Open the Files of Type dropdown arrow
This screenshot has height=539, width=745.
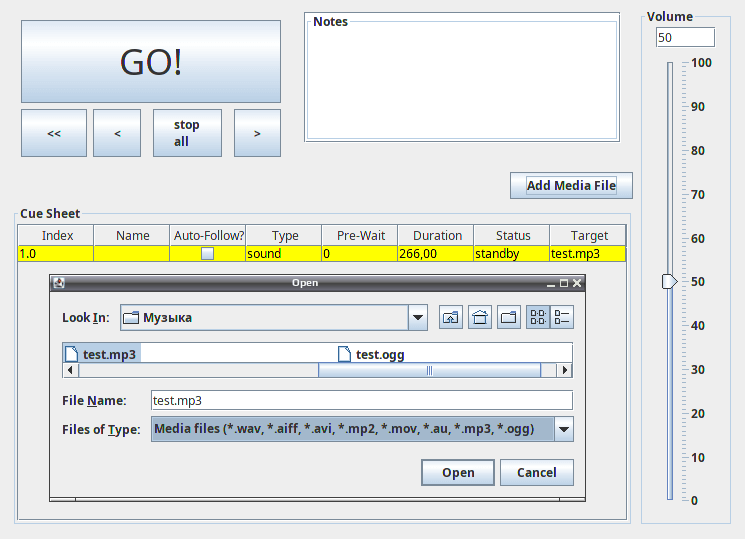(564, 429)
